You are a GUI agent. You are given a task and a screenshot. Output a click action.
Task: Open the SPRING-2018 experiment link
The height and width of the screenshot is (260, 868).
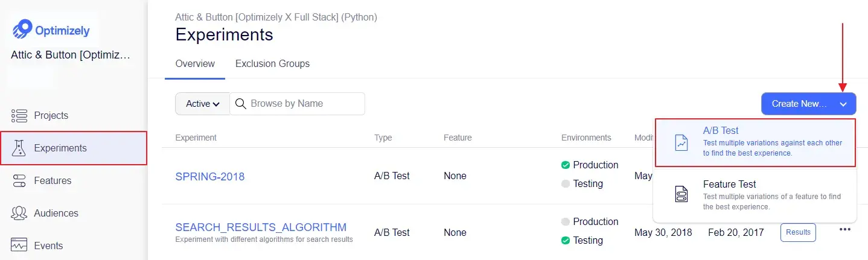(210, 177)
